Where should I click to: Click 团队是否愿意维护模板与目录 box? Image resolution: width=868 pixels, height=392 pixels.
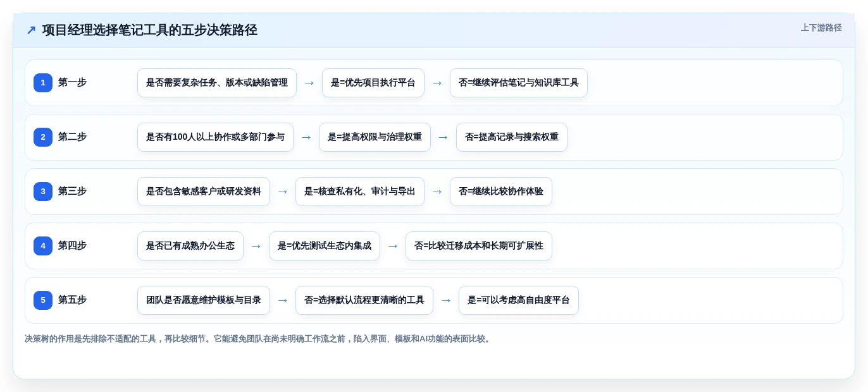pos(204,300)
